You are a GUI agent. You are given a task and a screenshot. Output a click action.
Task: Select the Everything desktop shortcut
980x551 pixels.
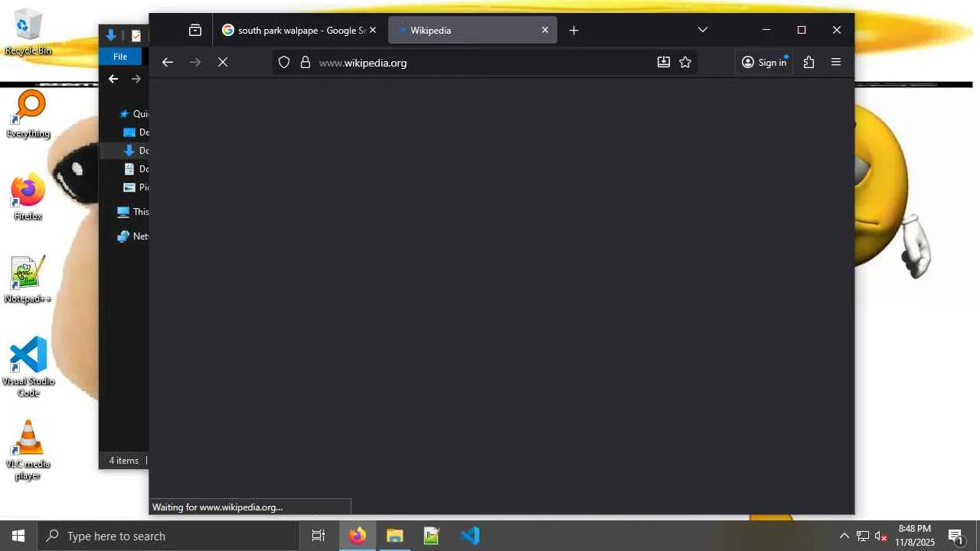(28, 115)
